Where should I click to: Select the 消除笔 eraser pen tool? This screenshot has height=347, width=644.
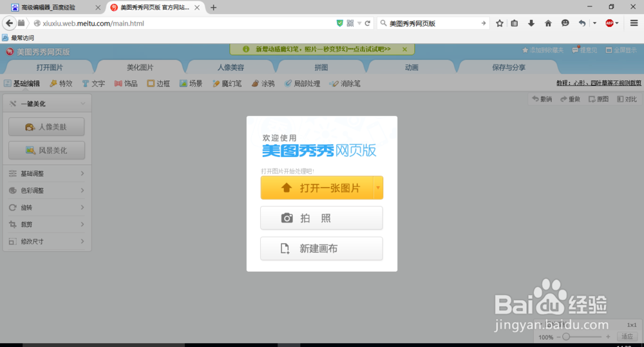(x=345, y=83)
